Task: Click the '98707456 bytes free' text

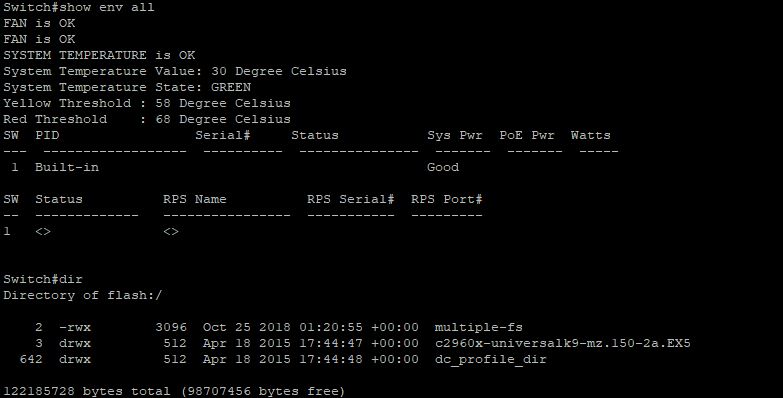Action: pyautogui.click(x=263, y=391)
